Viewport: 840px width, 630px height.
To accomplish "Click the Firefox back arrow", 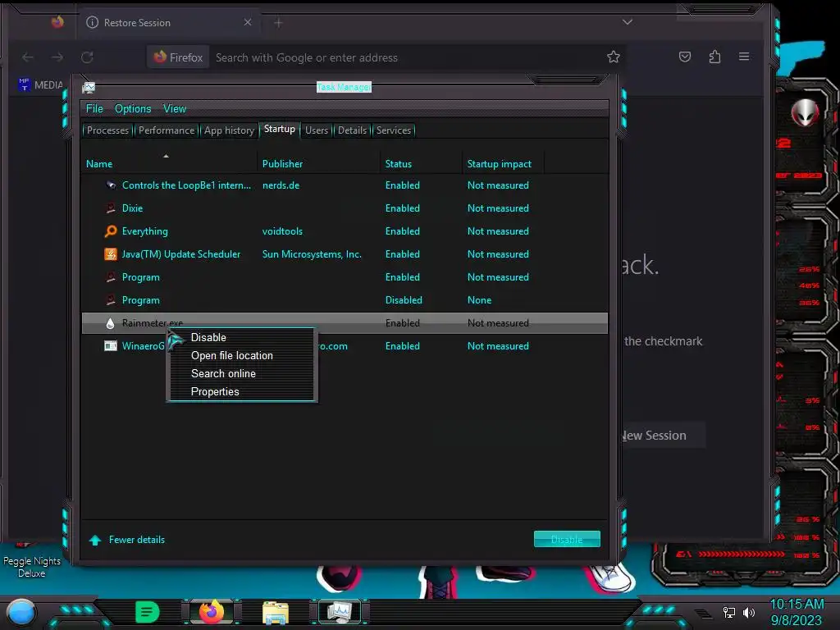I will coord(28,57).
